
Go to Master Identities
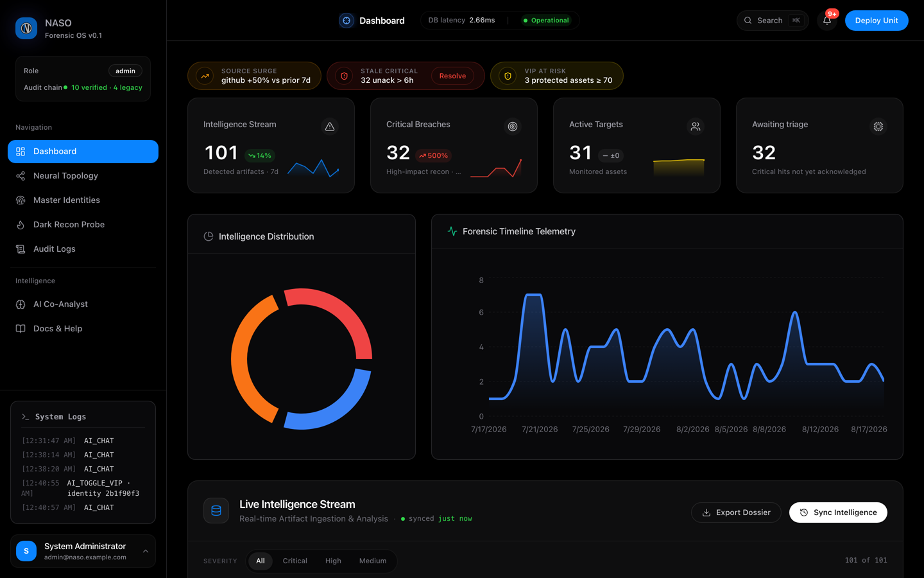point(83,200)
